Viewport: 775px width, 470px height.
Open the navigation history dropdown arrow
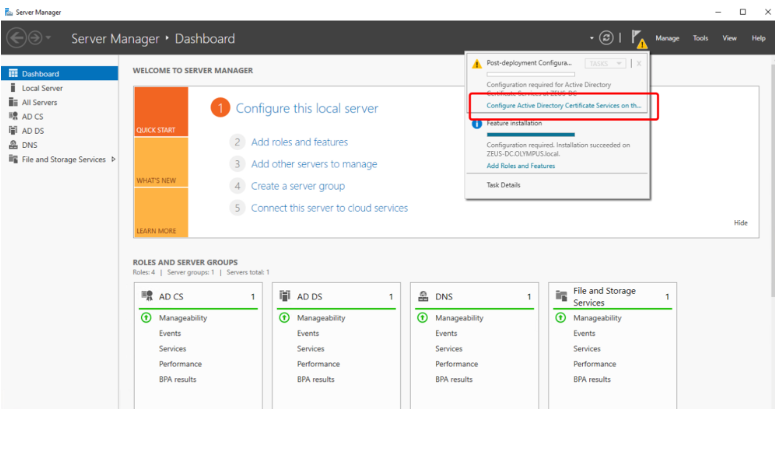point(50,39)
